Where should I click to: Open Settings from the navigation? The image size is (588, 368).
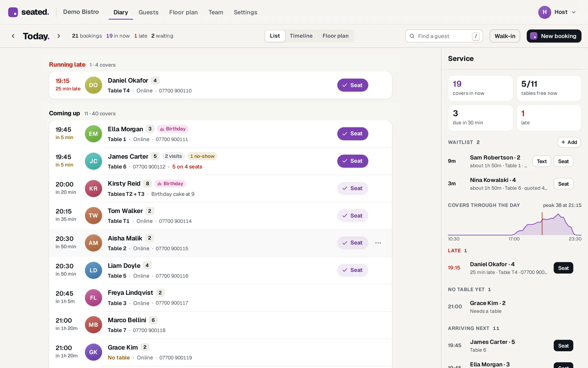coord(245,12)
